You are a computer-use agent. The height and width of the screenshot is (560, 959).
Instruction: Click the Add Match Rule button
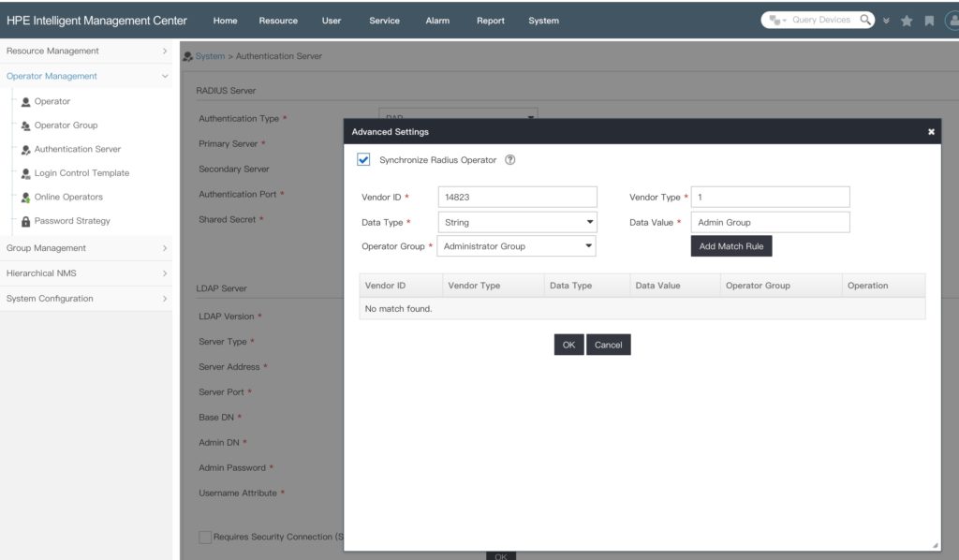point(731,245)
